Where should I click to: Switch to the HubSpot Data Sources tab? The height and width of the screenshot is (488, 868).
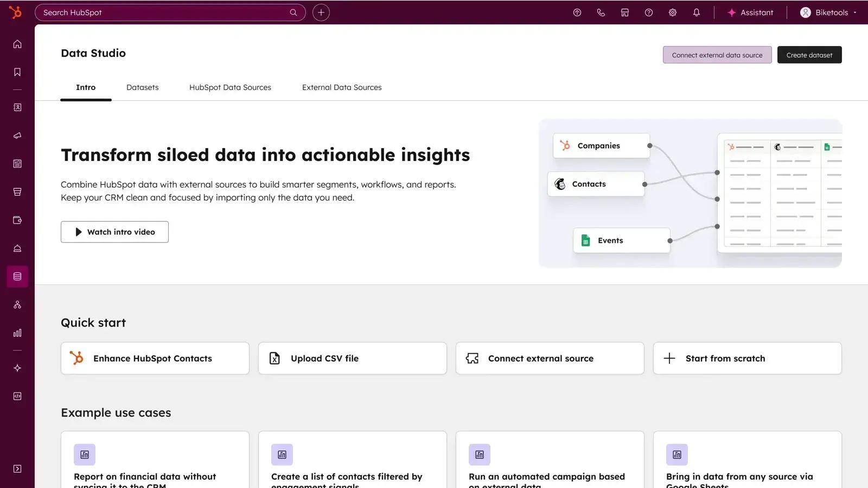click(x=230, y=87)
